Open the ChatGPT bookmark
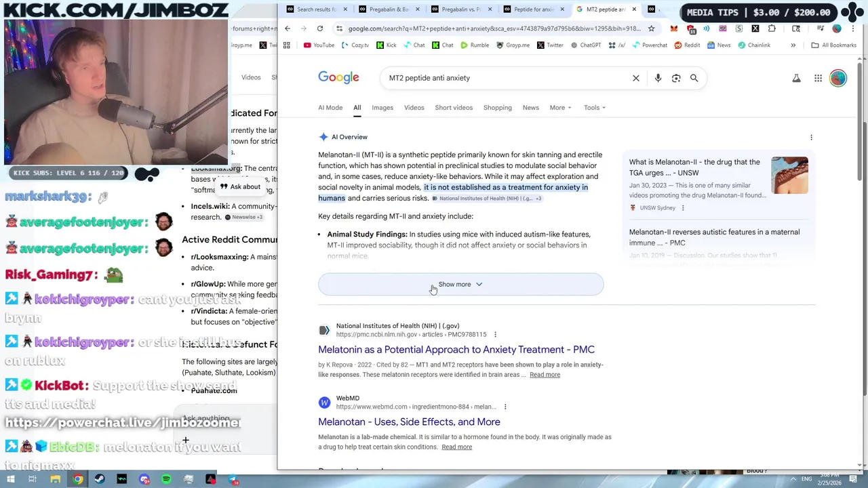 pos(585,45)
